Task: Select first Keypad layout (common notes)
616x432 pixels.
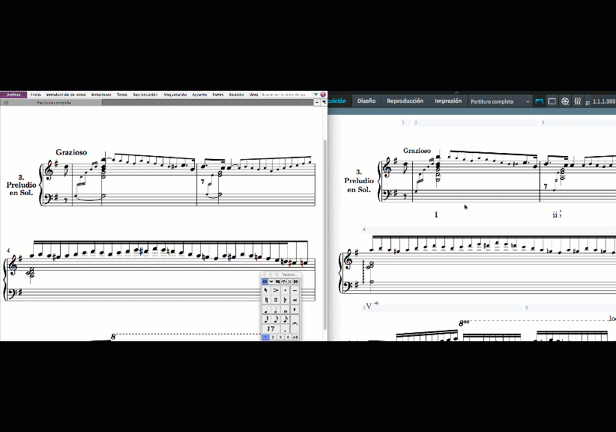Action: [x=265, y=282]
